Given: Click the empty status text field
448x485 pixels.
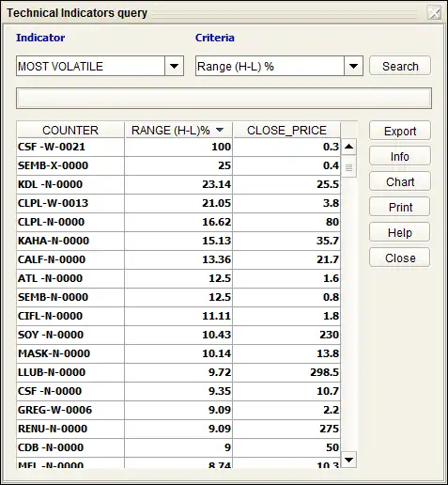Looking at the screenshot, I should (224, 99).
